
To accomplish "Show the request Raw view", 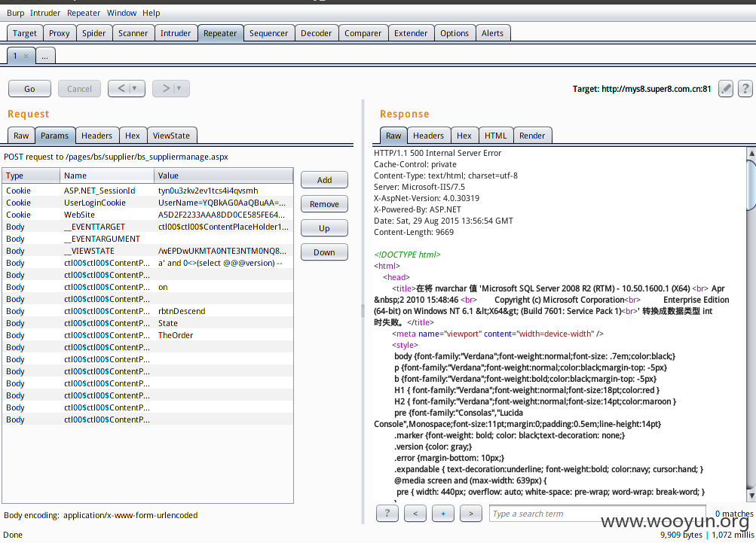I will click(21, 136).
